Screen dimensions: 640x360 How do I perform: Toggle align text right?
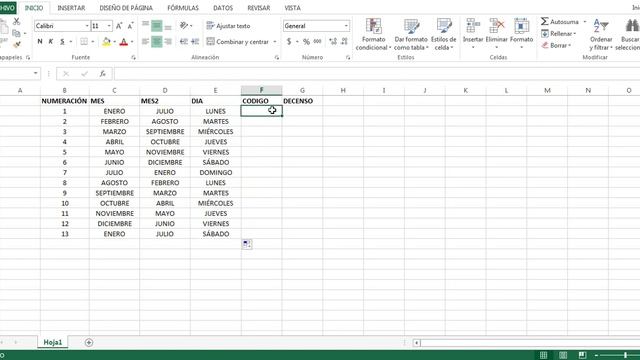[168, 41]
